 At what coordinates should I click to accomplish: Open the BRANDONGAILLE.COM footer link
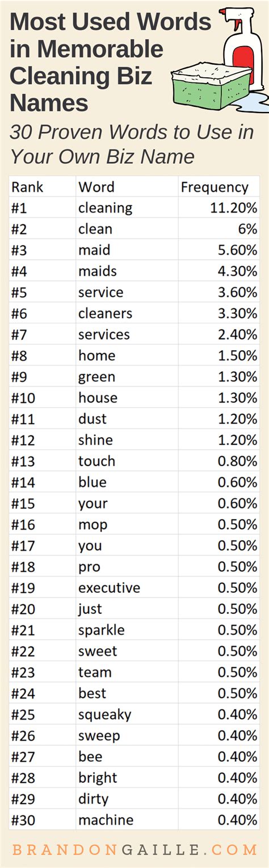[134, 850]
